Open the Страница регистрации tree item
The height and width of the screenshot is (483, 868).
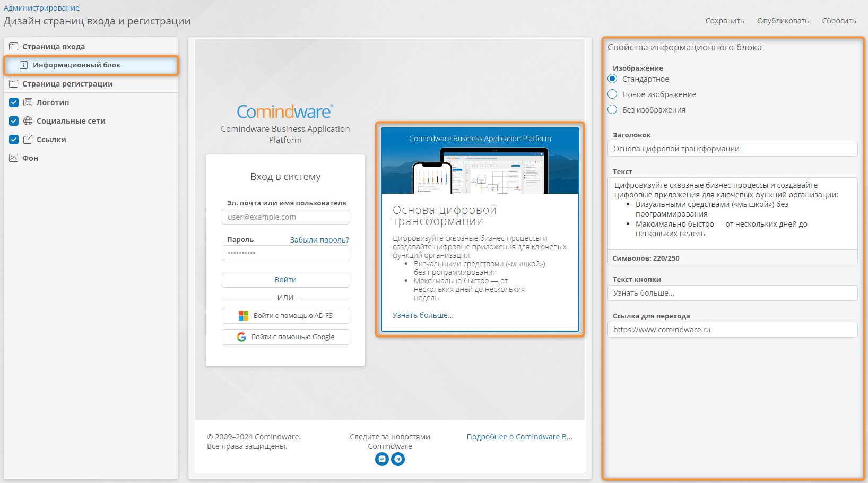(91, 84)
